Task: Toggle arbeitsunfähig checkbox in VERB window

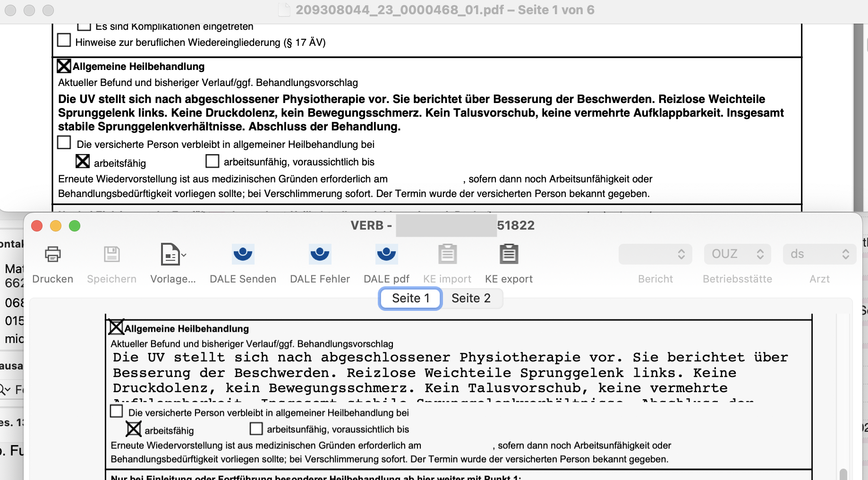Action: (x=256, y=429)
